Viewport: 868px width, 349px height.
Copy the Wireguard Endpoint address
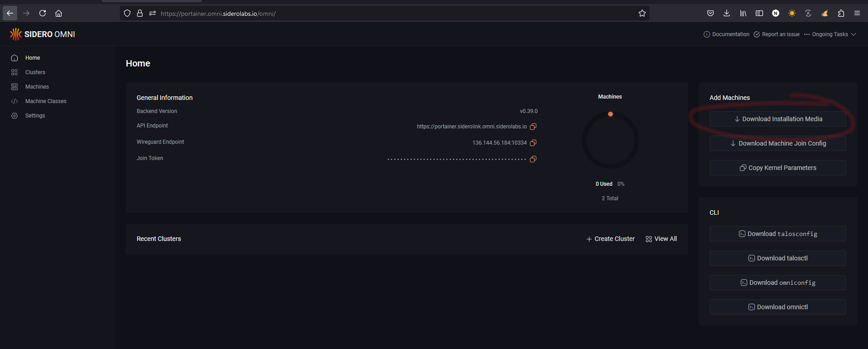click(x=533, y=143)
